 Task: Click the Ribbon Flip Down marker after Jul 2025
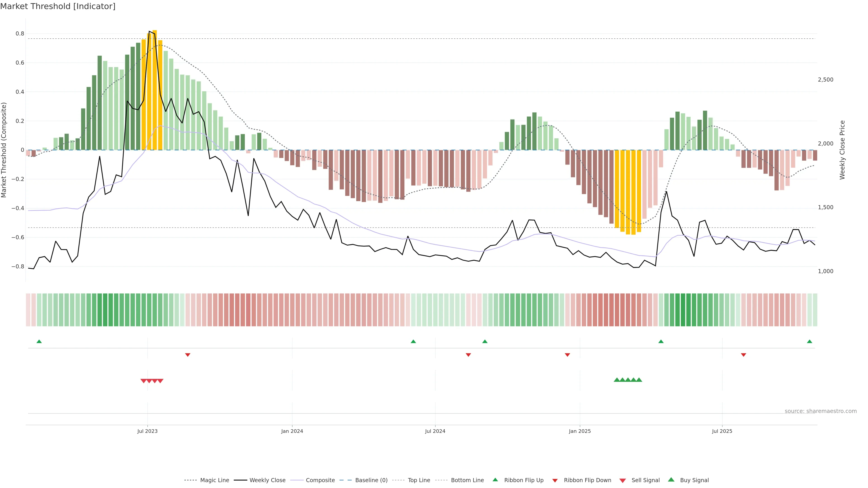743,355
